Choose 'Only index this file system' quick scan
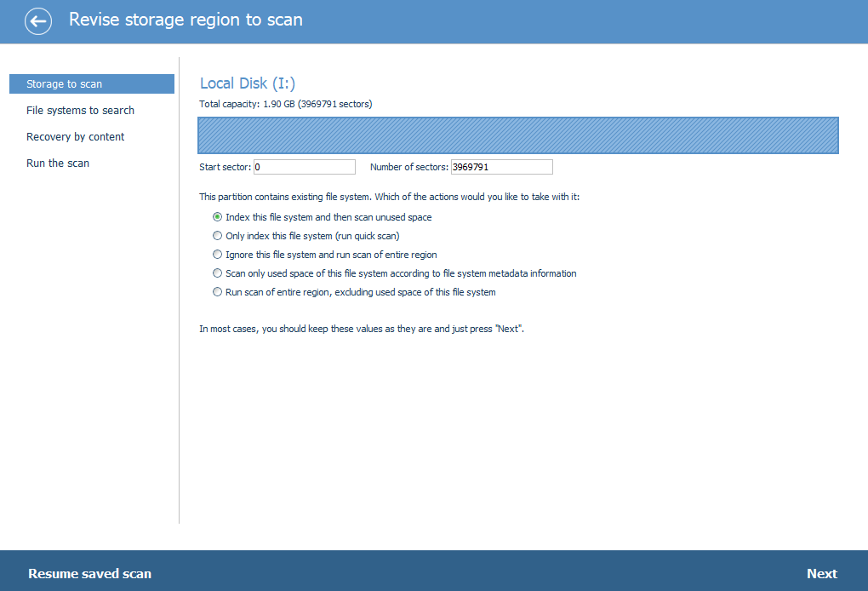This screenshot has width=868, height=591. click(x=218, y=236)
